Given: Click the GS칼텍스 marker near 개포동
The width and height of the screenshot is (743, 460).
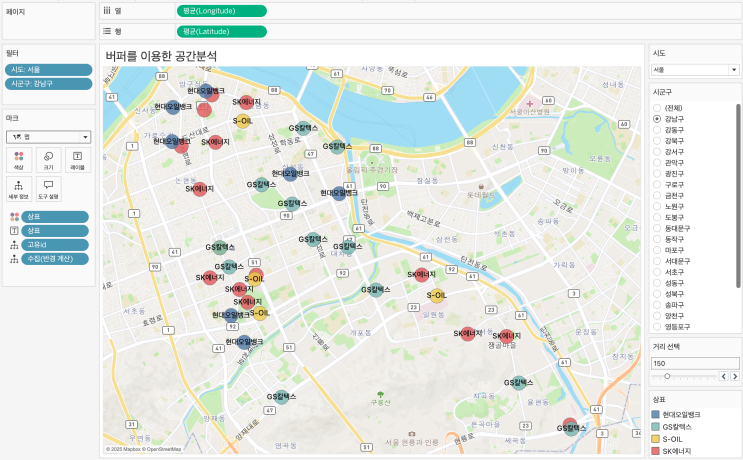Looking at the screenshot, I should pos(376,289).
